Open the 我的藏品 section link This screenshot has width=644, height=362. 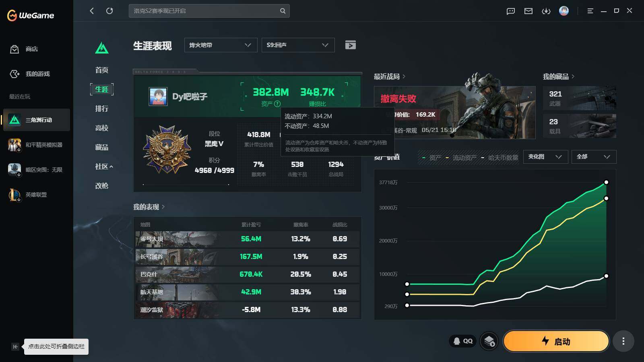[x=559, y=76]
